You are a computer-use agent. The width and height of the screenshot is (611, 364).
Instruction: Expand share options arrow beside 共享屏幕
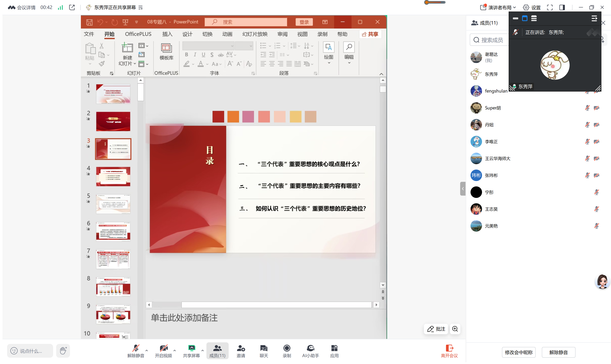(x=202, y=351)
